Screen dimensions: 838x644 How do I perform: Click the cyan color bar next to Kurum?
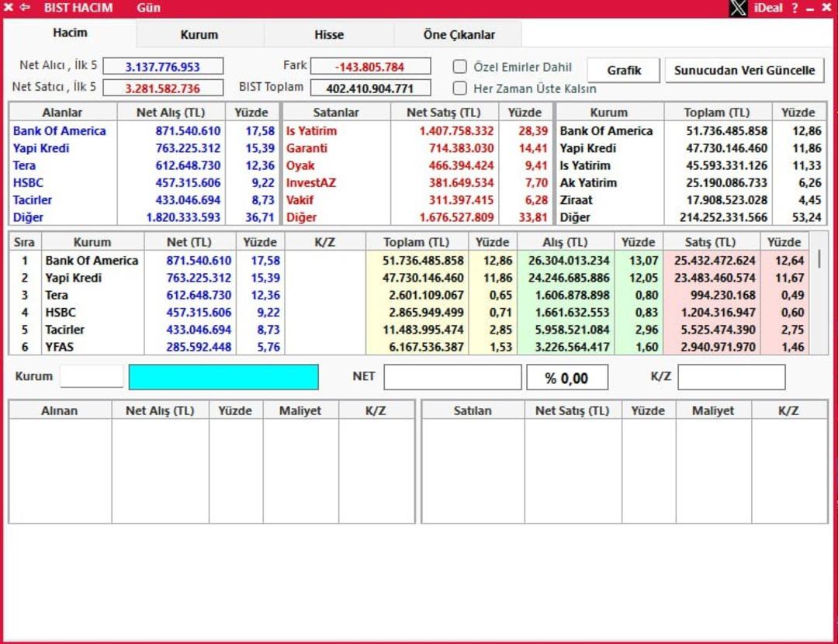pyautogui.click(x=223, y=377)
